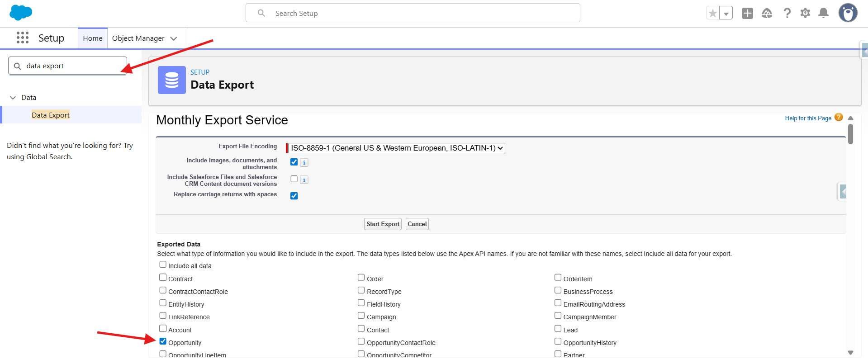This screenshot has height=364, width=868.
Task: Check the Order checkbox
Action: tap(361, 278)
